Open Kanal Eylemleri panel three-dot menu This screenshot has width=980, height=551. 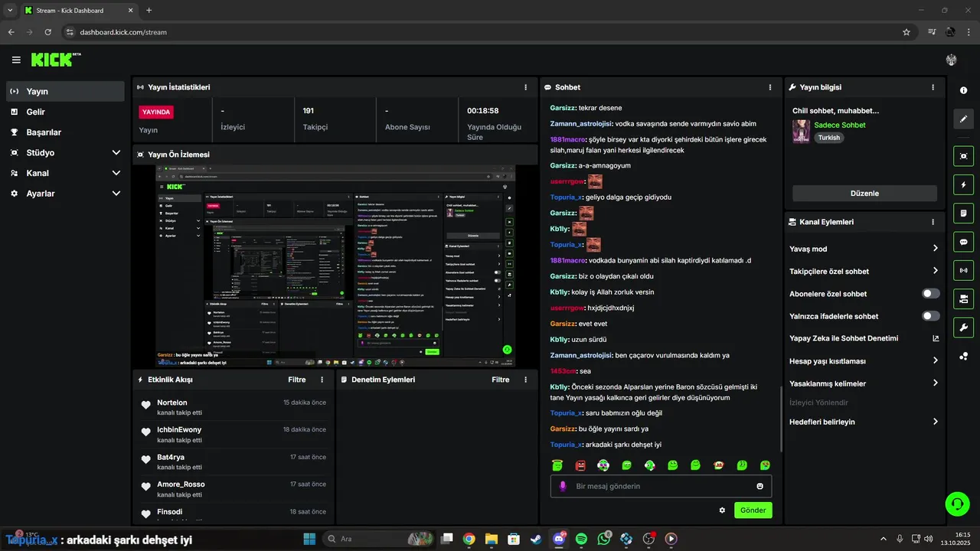click(x=933, y=222)
